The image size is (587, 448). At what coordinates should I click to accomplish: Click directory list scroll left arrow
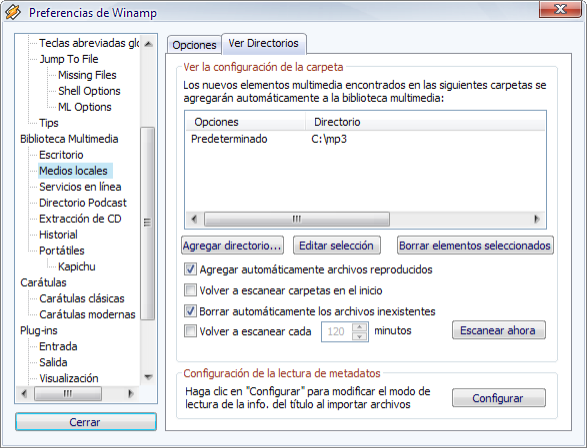coord(194,219)
